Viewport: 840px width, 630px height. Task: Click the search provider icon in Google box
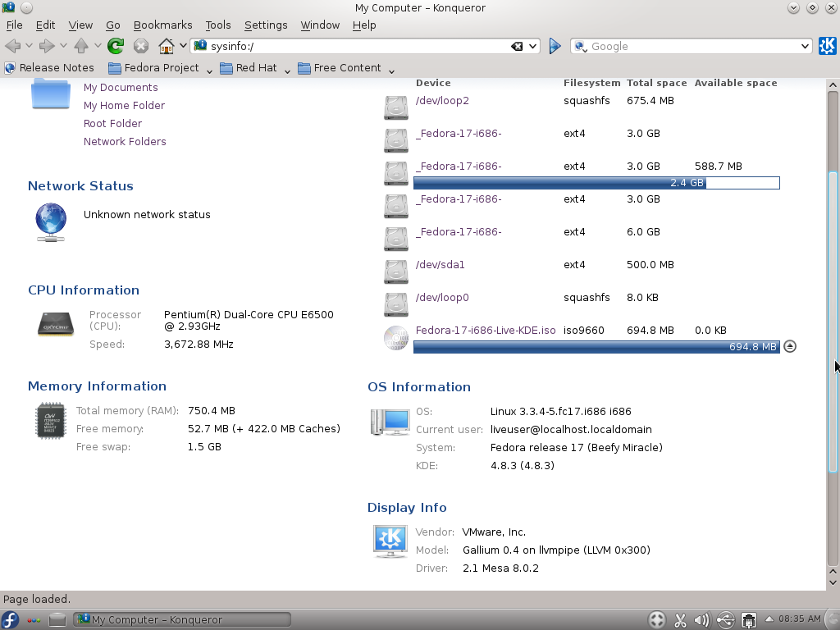click(580, 47)
